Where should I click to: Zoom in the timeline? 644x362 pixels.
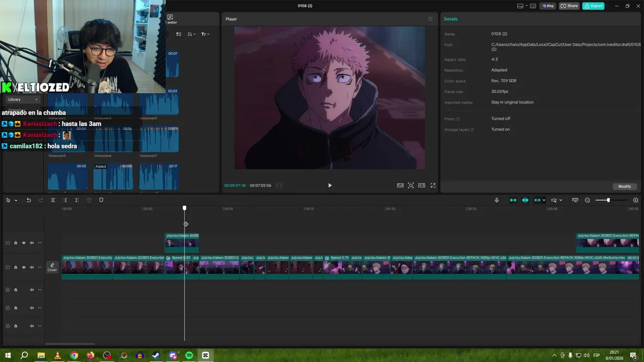pos(635,200)
